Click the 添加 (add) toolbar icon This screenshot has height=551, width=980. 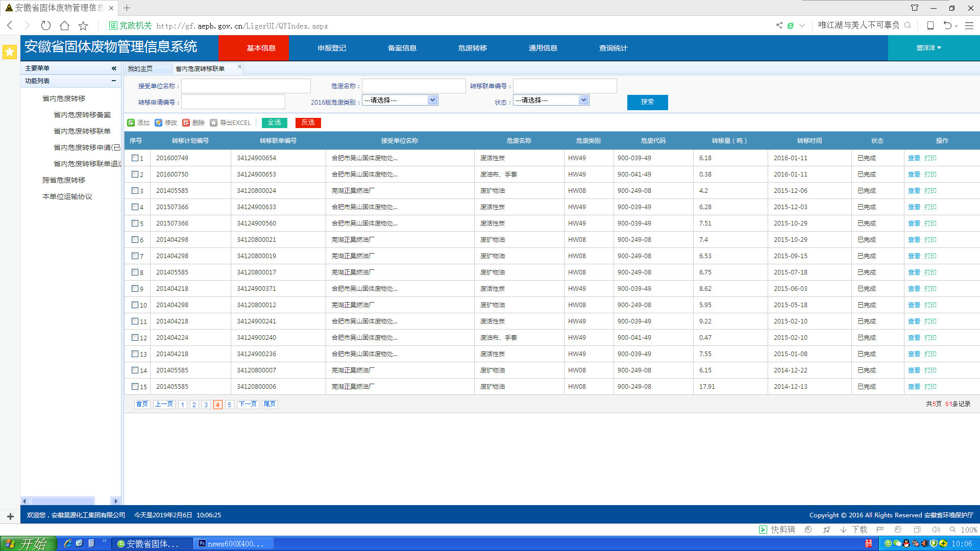[131, 123]
